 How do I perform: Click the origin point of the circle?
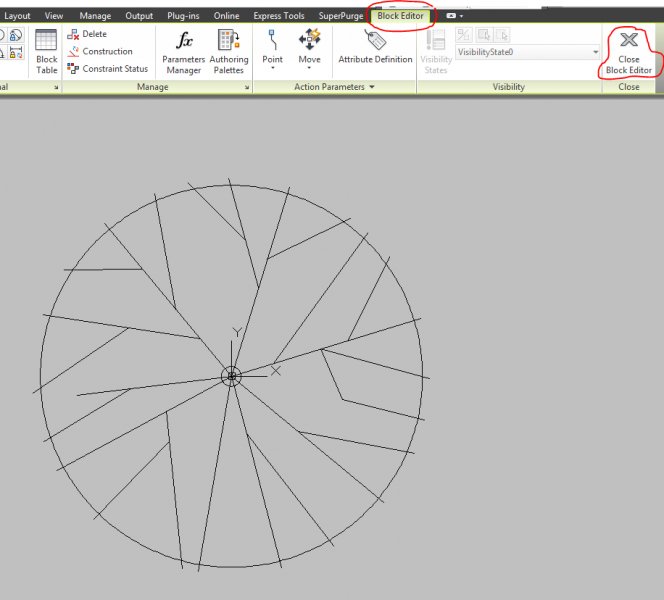click(231, 376)
